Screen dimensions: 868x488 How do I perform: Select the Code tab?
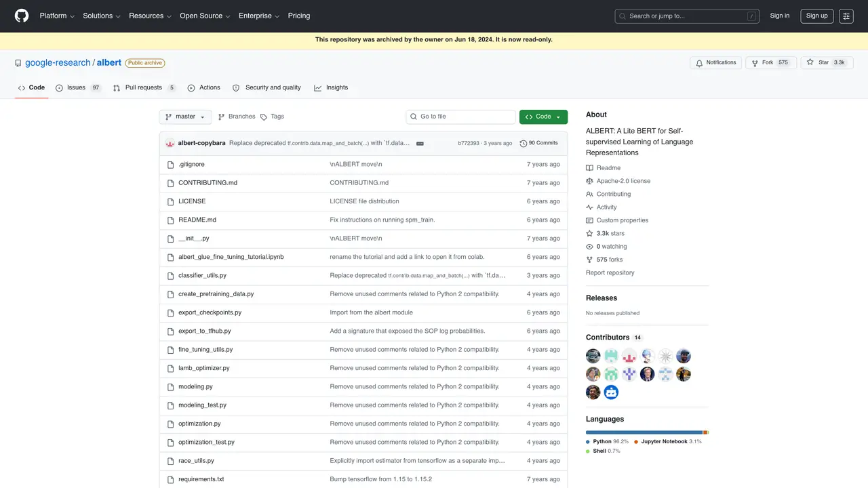tap(31, 87)
